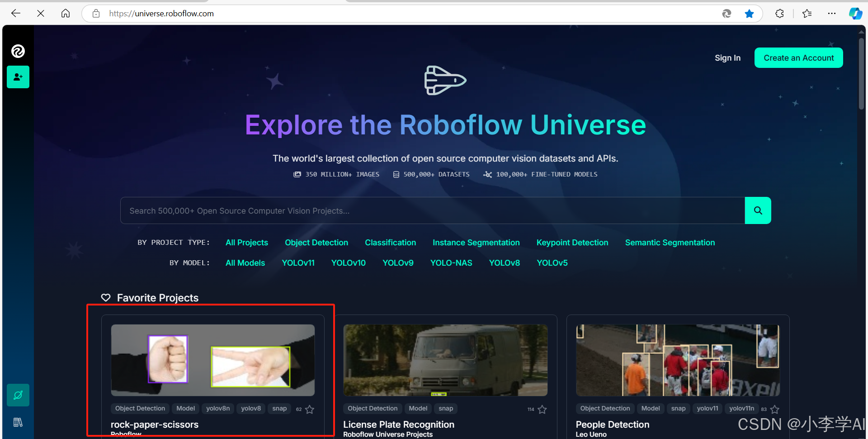Filter by Instance Segmentation project type
Image resolution: width=868 pixels, height=439 pixels.
476,243
